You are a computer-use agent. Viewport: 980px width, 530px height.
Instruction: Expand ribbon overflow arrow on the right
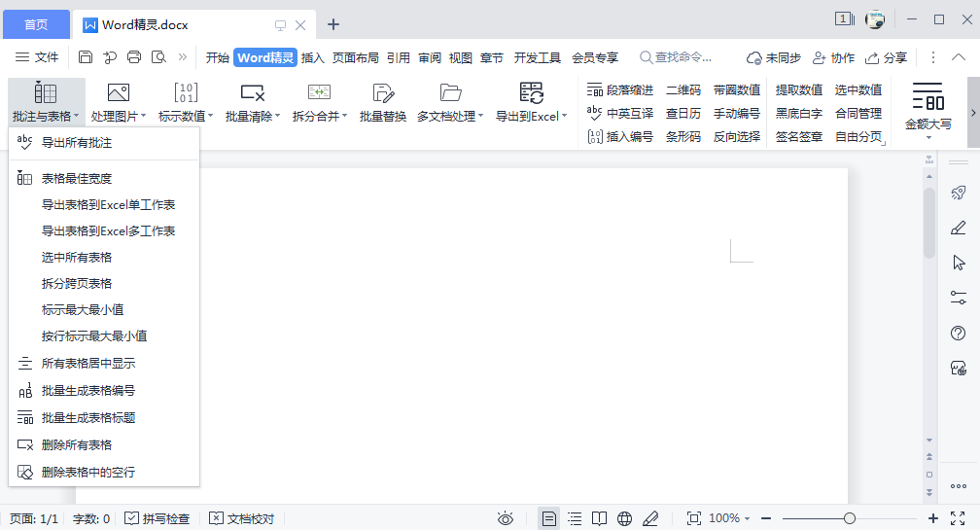point(973,113)
